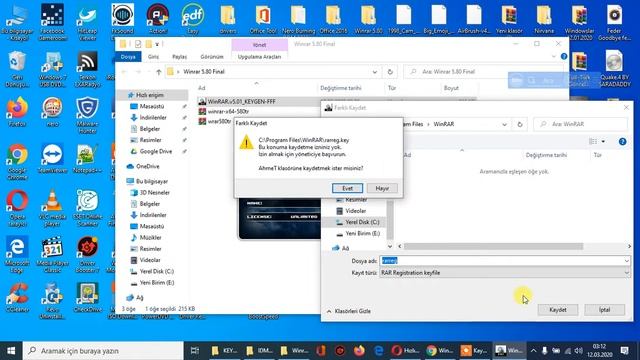
Task: Select file WinRAR.v5.01_KEYGEN-FFF
Action: (241, 102)
